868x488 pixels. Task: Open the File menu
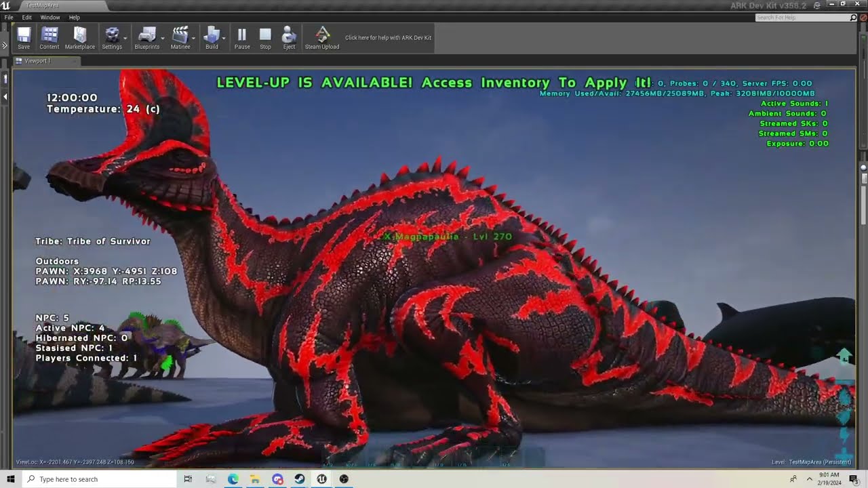9,17
